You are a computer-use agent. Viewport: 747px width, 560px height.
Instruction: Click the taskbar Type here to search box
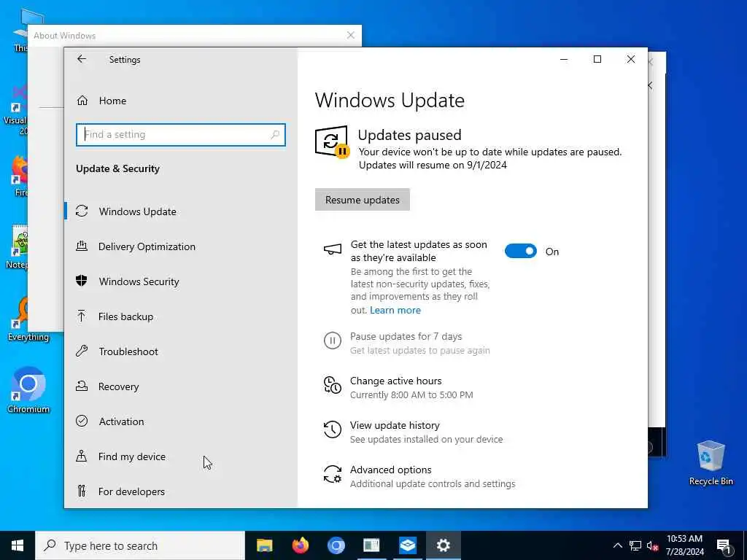[140, 545]
